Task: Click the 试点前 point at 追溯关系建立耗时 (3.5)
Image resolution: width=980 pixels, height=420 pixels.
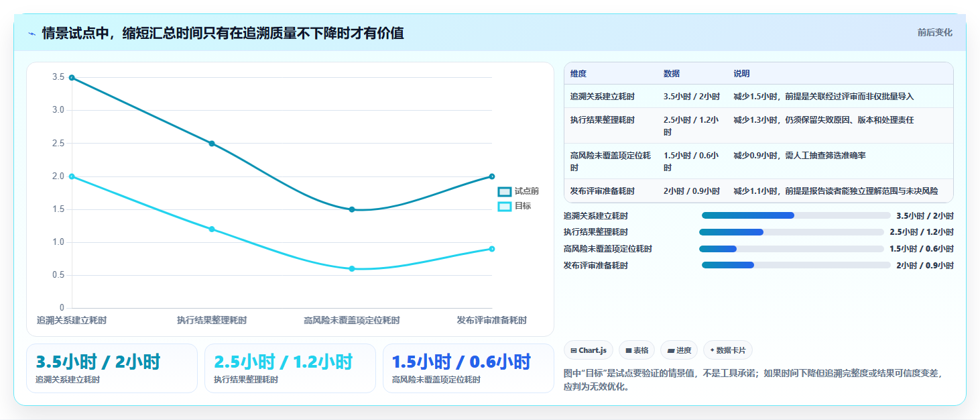Action: click(72, 78)
